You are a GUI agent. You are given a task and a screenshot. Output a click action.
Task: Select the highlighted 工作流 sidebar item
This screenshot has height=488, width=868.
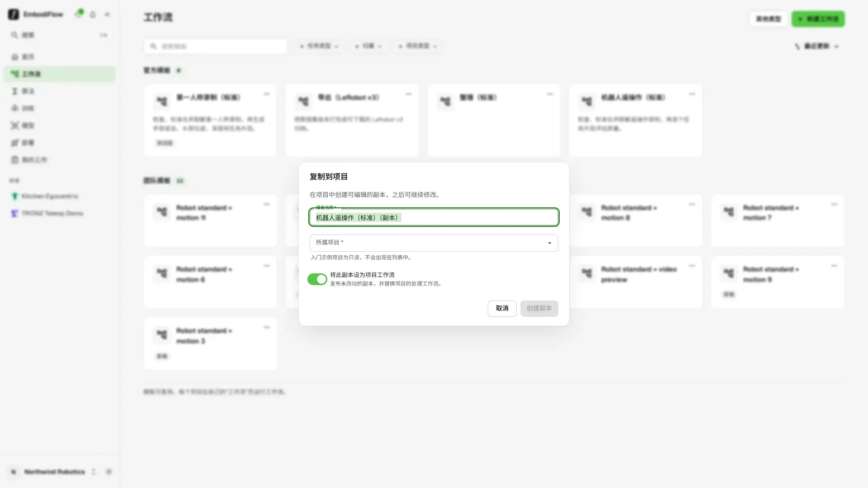[59, 74]
